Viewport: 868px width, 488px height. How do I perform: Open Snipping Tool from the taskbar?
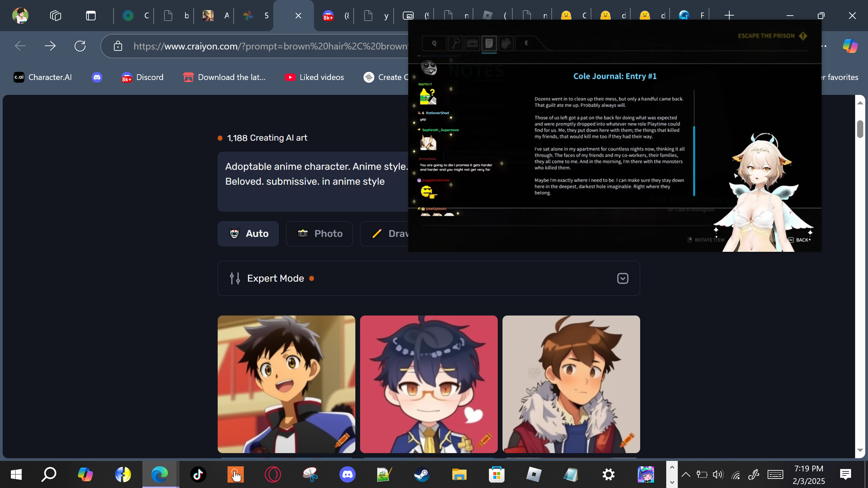310,474
